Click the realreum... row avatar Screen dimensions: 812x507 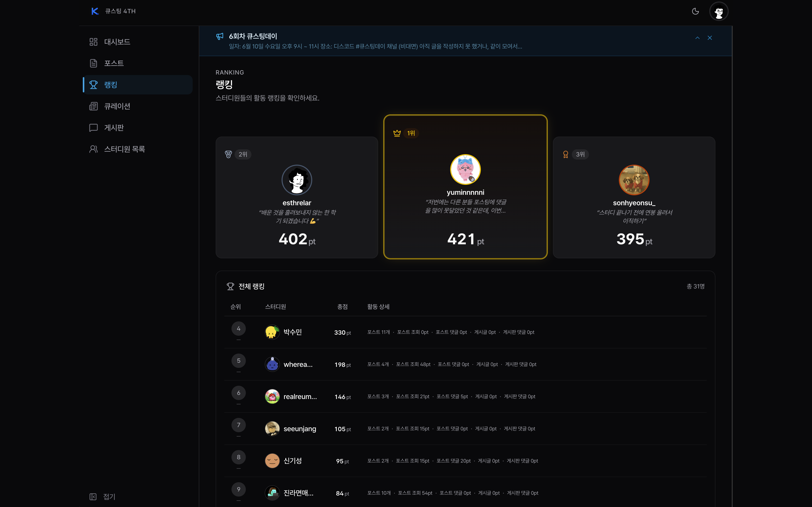272,397
